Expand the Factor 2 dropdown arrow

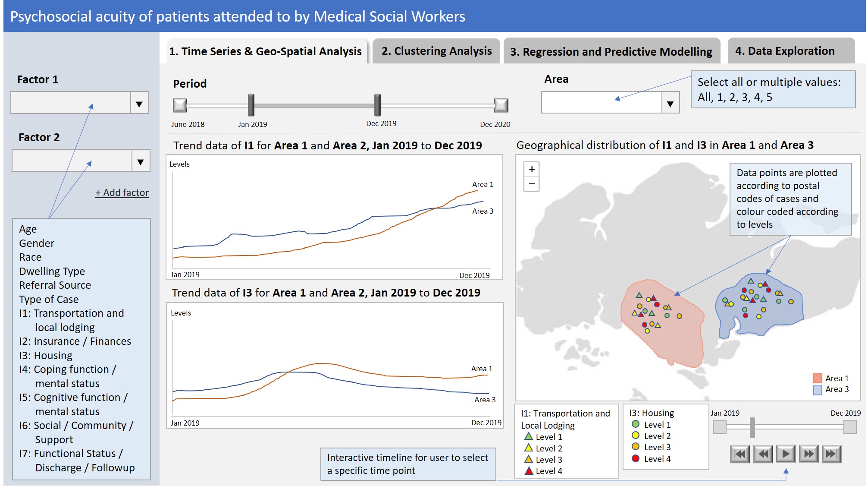click(140, 161)
